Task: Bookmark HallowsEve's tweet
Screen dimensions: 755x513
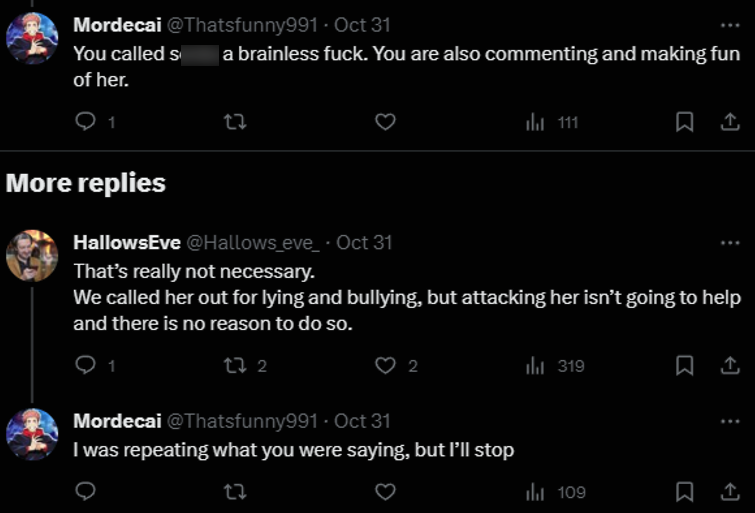Action: point(685,366)
